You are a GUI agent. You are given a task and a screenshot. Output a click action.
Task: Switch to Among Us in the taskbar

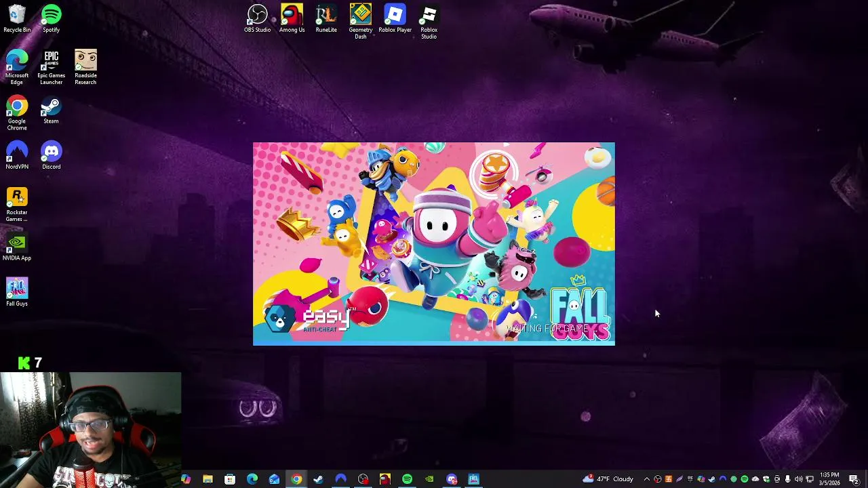click(x=384, y=479)
